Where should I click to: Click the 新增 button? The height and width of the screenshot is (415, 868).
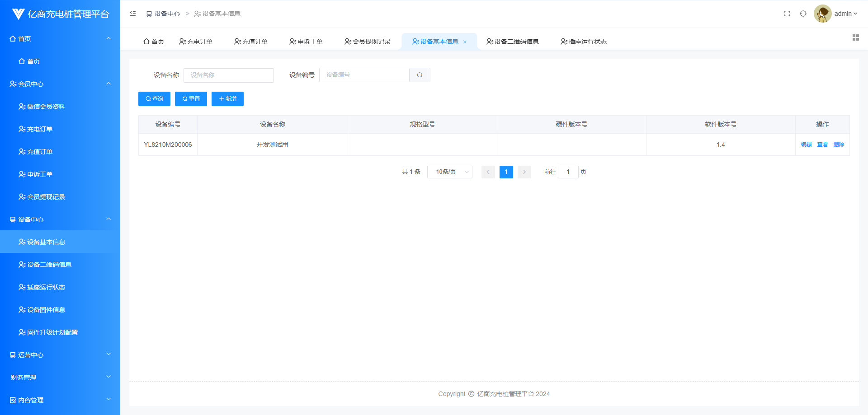click(x=227, y=99)
